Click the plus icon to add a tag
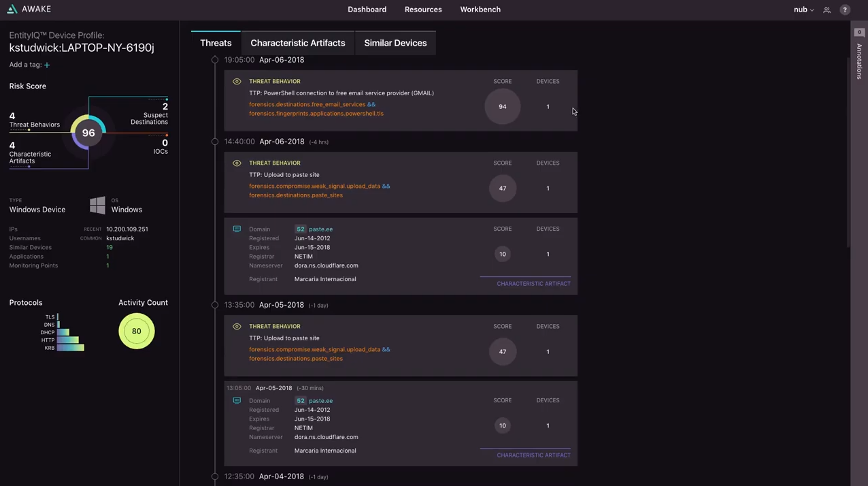Image resolution: width=868 pixels, height=486 pixels. coord(47,65)
